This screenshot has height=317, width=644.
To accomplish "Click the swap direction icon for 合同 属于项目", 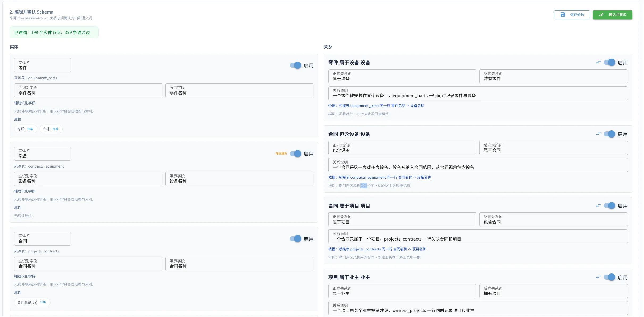I will pos(598,206).
